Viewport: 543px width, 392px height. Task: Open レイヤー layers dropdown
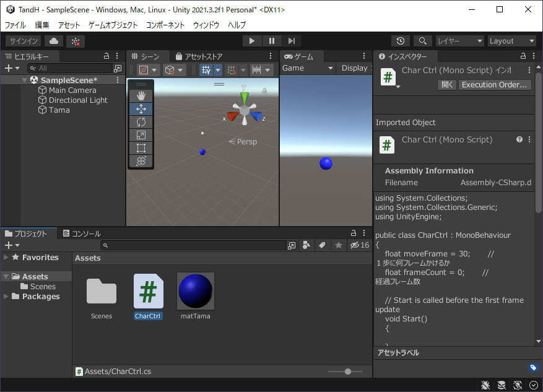(460, 41)
